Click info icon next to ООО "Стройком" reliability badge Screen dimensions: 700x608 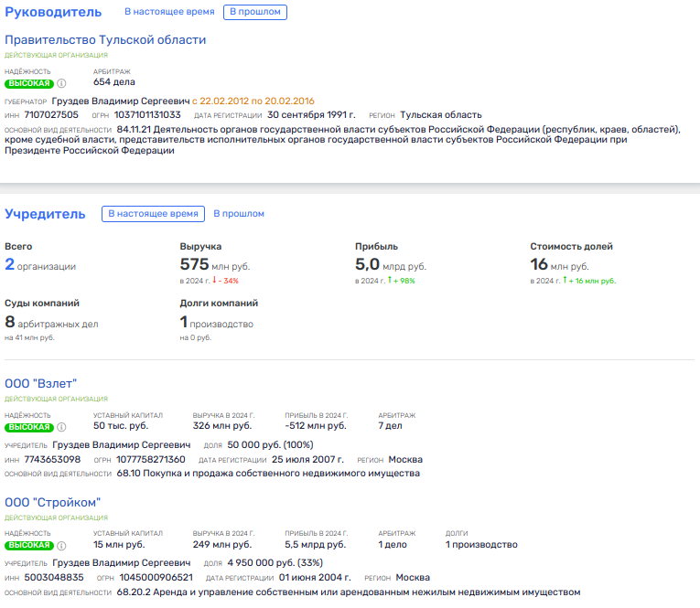pyautogui.click(x=62, y=545)
